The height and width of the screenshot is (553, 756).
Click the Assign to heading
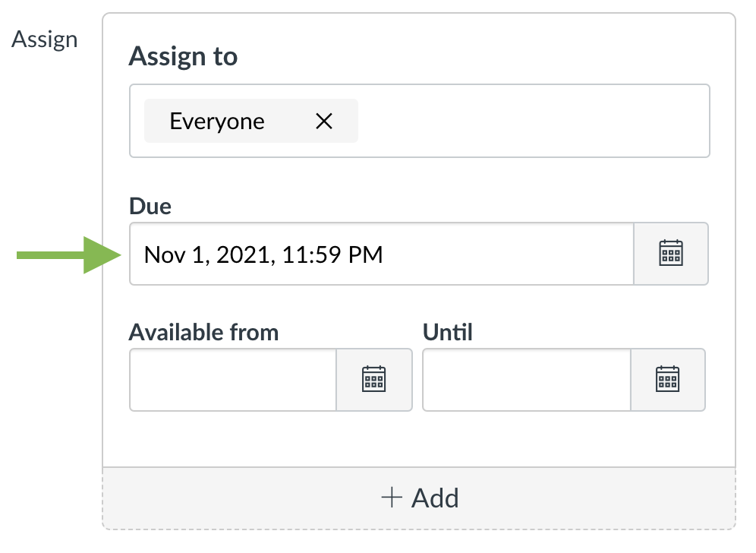pyautogui.click(x=183, y=57)
